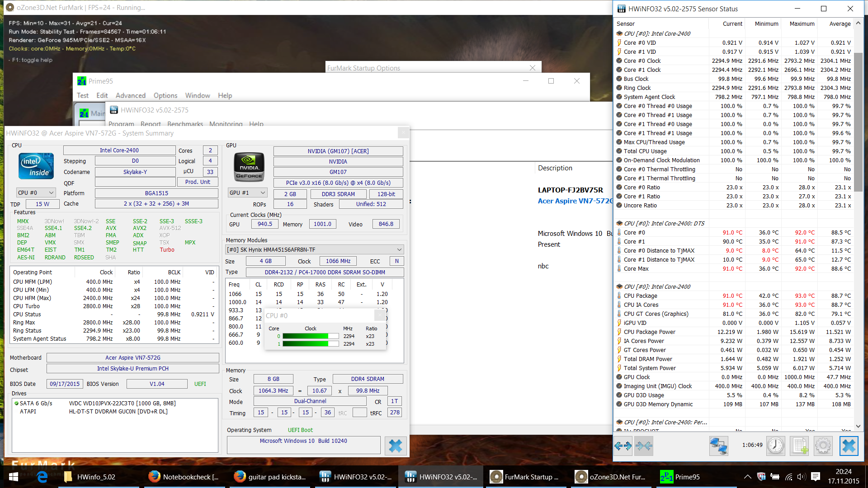
Task: Click the collapse columns arrows icon
Action: pyautogui.click(x=643, y=446)
